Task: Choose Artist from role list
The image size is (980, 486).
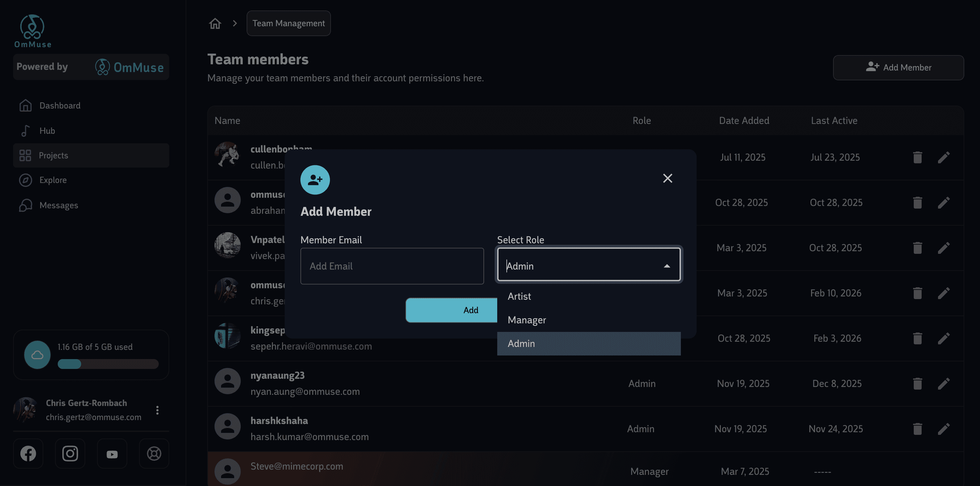Action: pyautogui.click(x=519, y=296)
